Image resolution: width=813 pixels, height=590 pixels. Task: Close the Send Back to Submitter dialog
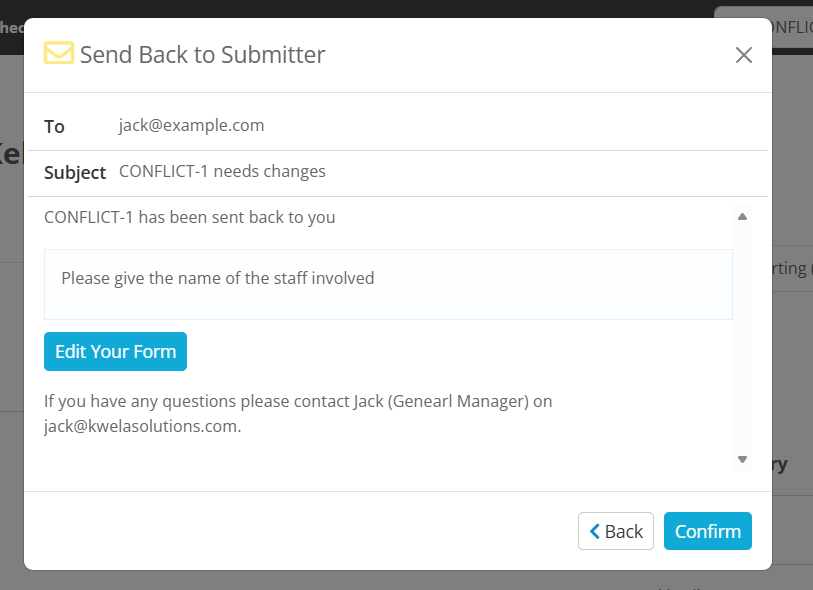click(x=744, y=55)
